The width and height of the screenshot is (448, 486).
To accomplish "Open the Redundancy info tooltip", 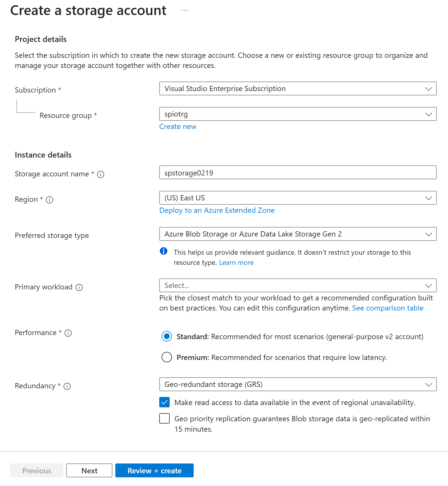I will (67, 386).
